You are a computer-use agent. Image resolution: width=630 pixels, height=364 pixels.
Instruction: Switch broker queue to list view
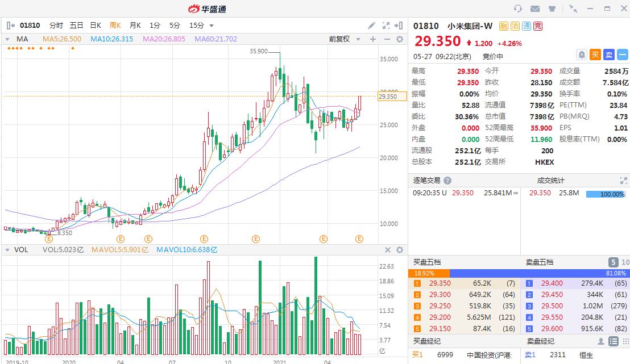(613, 341)
